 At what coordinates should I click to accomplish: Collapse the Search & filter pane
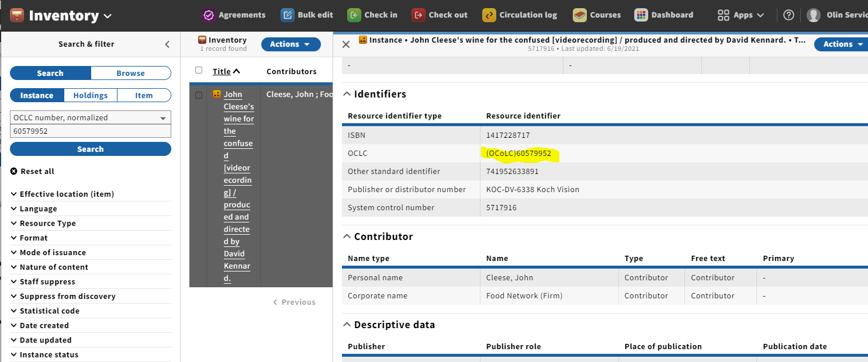[167, 44]
